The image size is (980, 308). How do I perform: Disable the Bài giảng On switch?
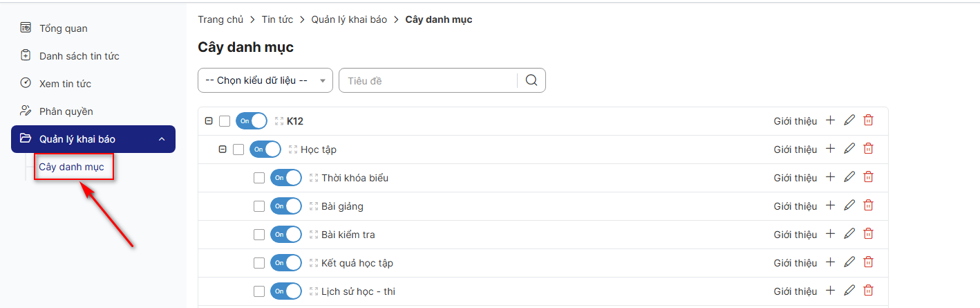click(286, 206)
